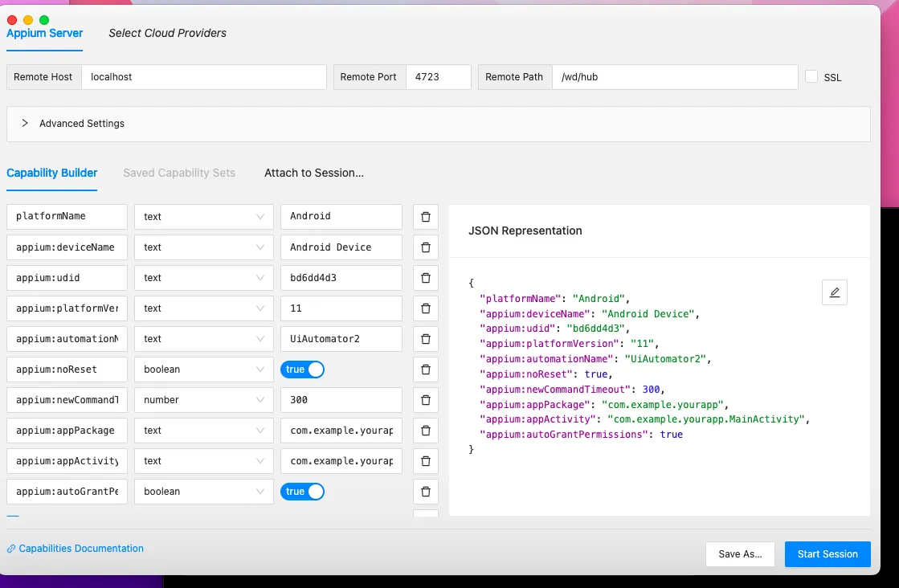899x588 pixels.
Task: Change the type of appium:udid
Action: pos(203,278)
